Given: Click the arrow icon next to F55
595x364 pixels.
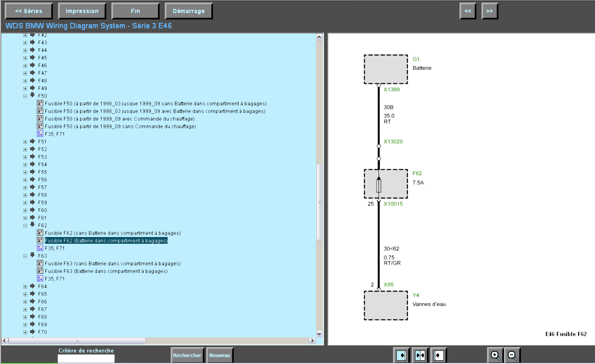Looking at the screenshot, I should pos(33,172).
